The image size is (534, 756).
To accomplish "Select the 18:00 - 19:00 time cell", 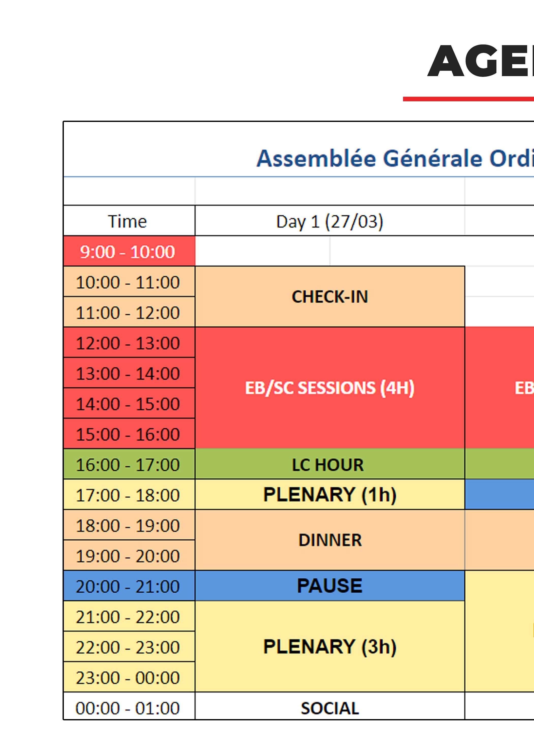I will tap(128, 526).
